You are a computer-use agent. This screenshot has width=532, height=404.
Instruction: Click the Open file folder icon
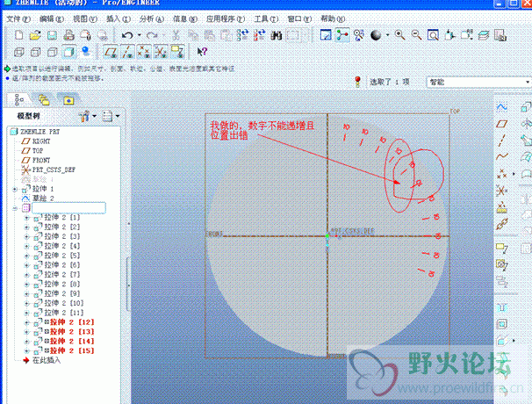pyautogui.click(x=35, y=35)
